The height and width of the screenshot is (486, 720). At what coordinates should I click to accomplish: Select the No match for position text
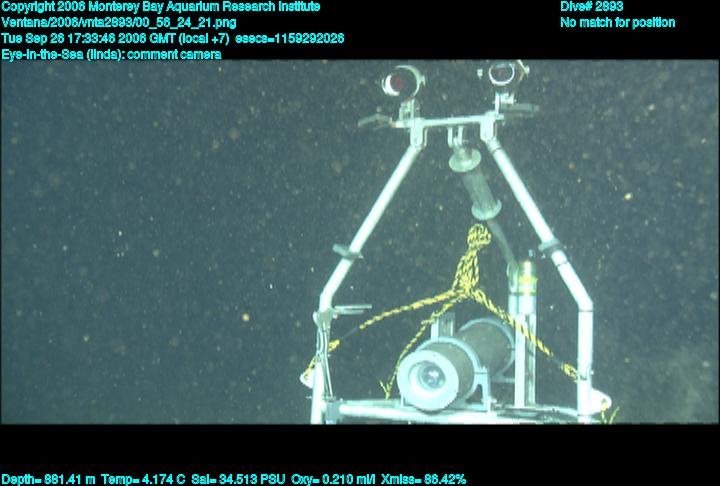click(x=617, y=22)
